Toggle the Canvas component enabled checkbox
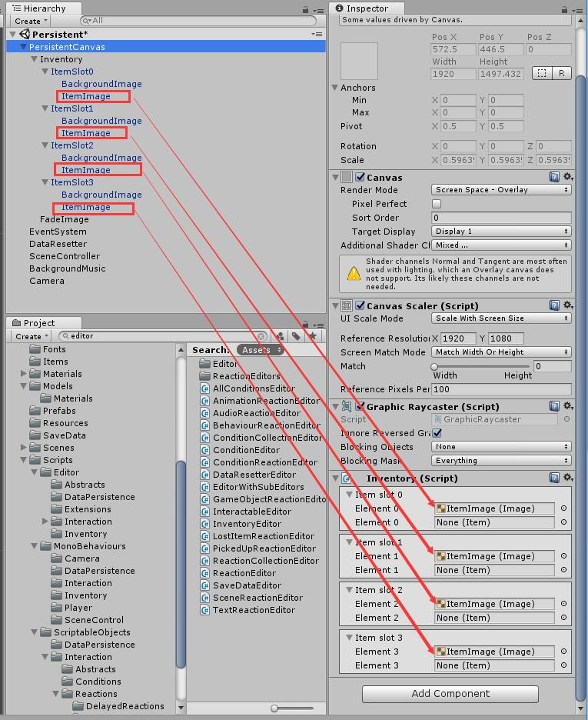The height and width of the screenshot is (720, 588). 360,177
